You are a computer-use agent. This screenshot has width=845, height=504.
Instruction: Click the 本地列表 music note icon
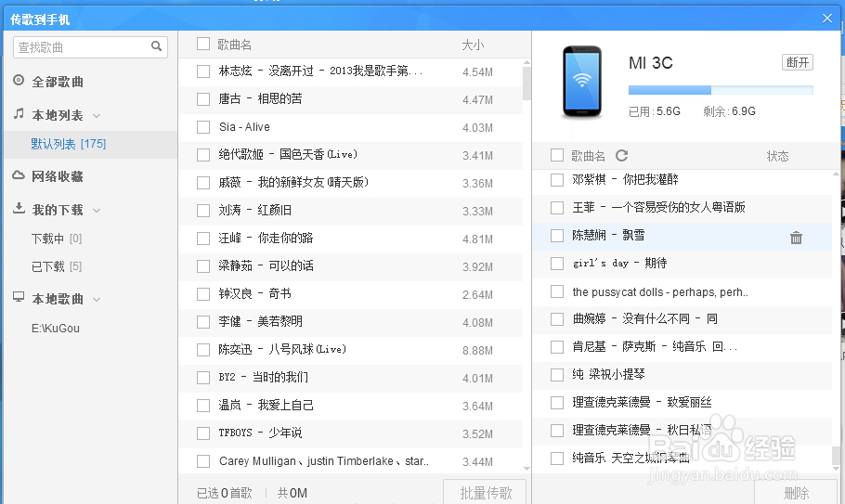(x=19, y=113)
